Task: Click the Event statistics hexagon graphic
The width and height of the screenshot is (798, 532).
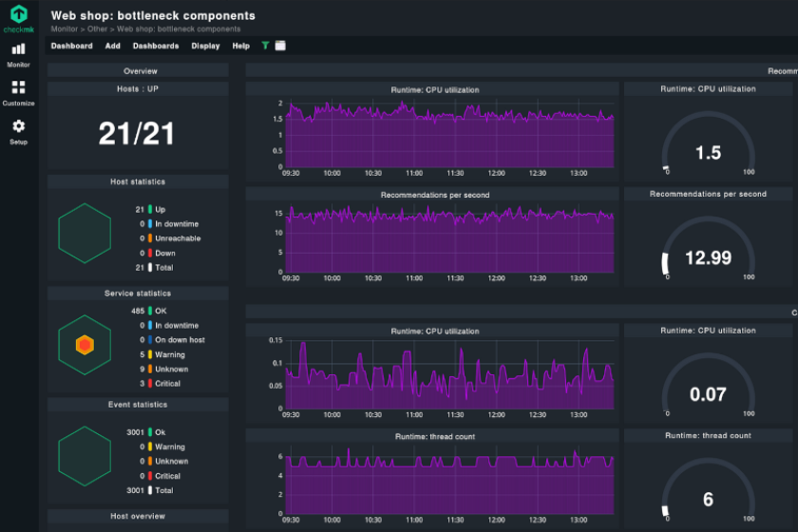Action: click(85, 456)
